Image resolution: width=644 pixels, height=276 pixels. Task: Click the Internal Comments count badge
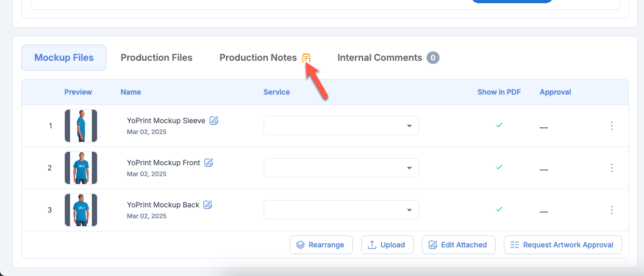coord(433,58)
